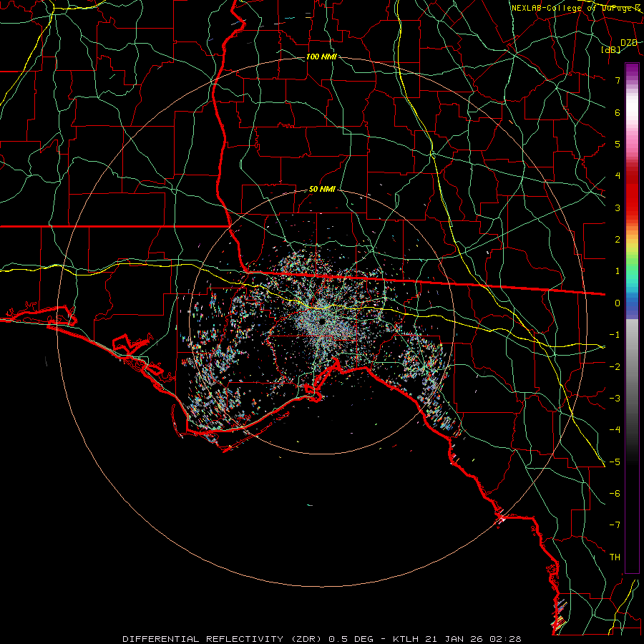644x644 pixels.
Task: Click the color scale value -3
Action: pyautogui.click(x=615, y=399)
